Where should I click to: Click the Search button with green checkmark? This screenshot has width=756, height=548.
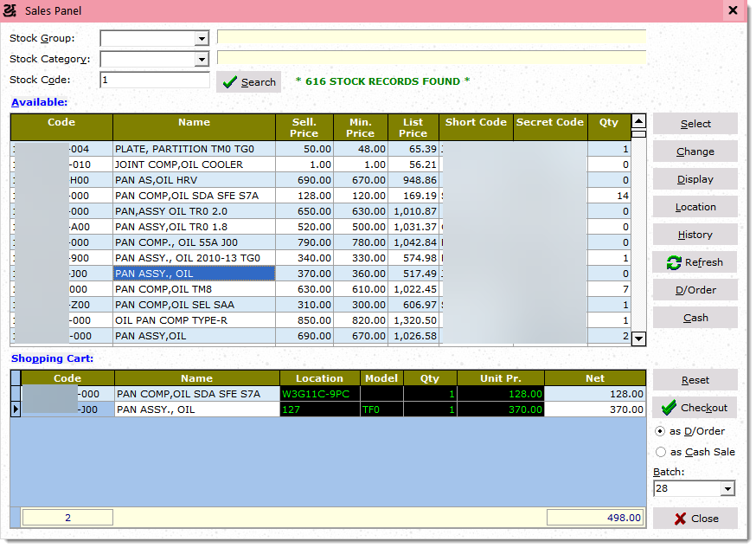(x=248, y=82)
